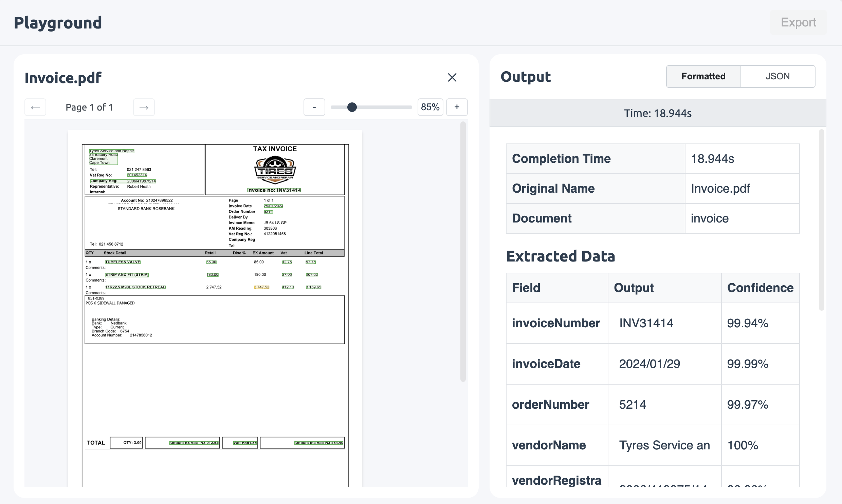842x504 pixels.
Task: Navigate to the previous page arrow
Action: 35,107
